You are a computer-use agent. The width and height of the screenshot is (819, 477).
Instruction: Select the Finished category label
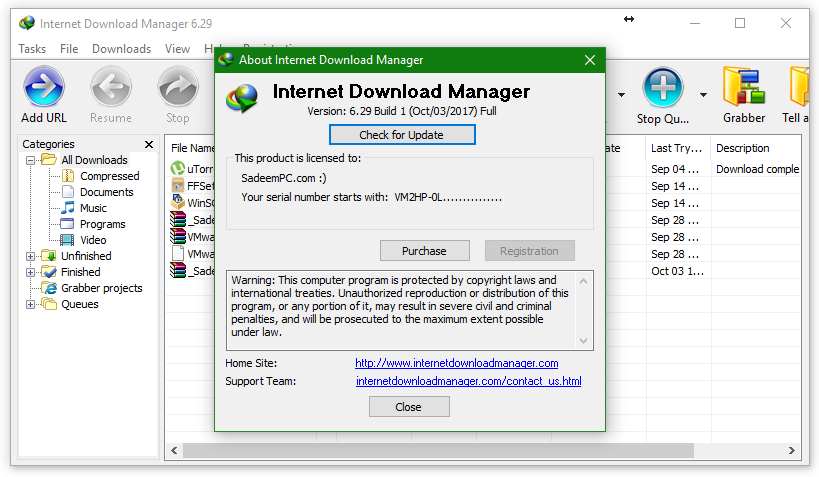tap(80, 272)
